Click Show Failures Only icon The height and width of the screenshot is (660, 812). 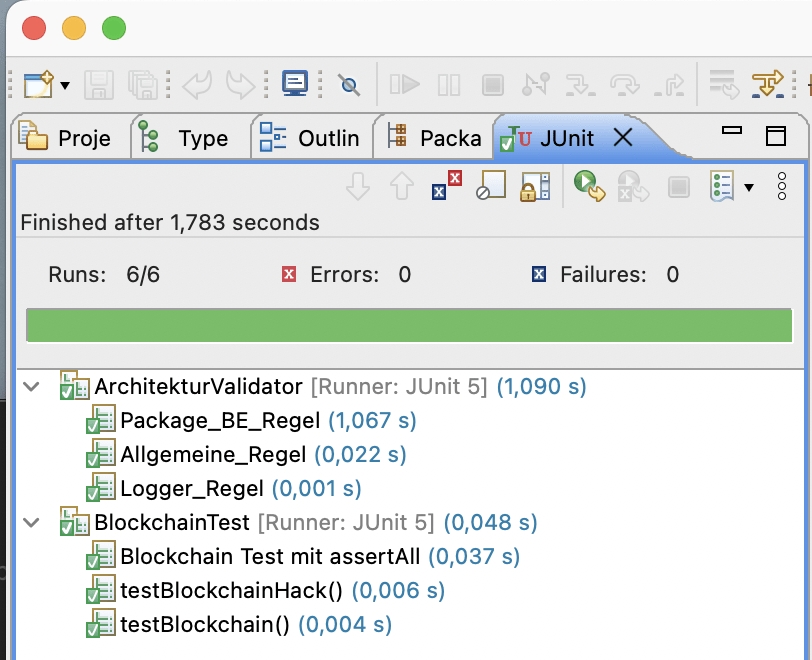(446, 186)
